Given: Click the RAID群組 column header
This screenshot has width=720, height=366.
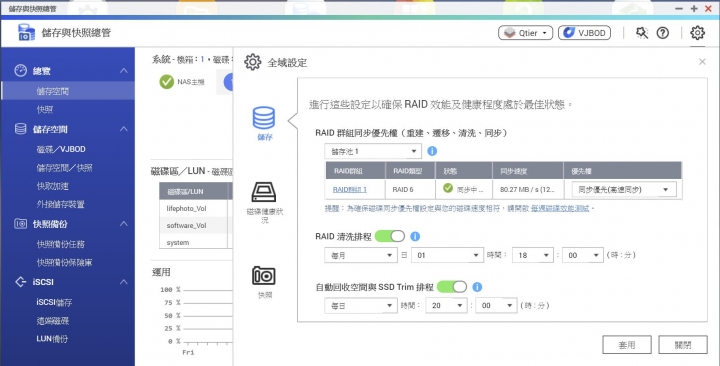Looking at the screenshot, I should [x=355, y=171].
